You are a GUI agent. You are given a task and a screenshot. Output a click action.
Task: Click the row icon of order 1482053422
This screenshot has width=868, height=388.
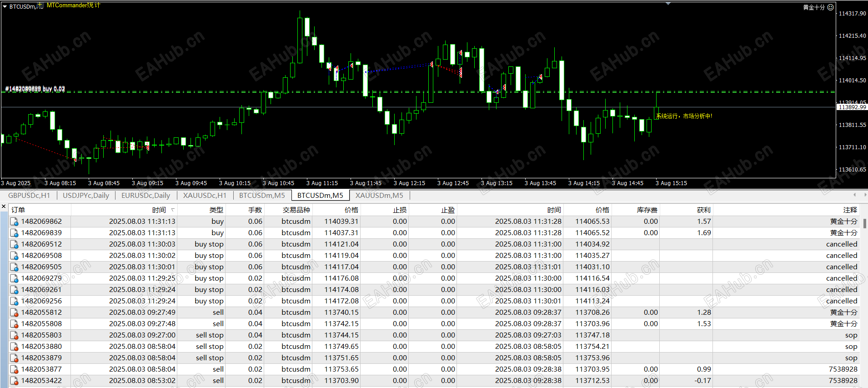(14, 381)
